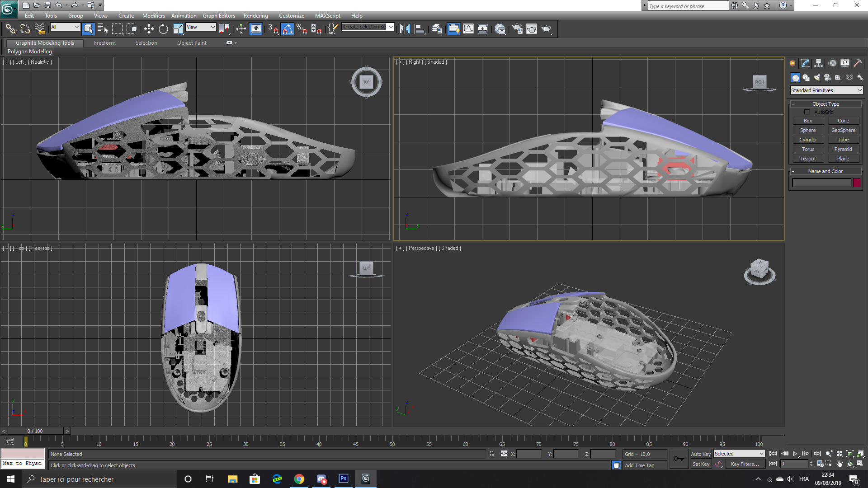Open the MAXScript menu
Image resolution: width=868 pixels, height=488 pixels.
pyautogui.click(x=328, y=16)
